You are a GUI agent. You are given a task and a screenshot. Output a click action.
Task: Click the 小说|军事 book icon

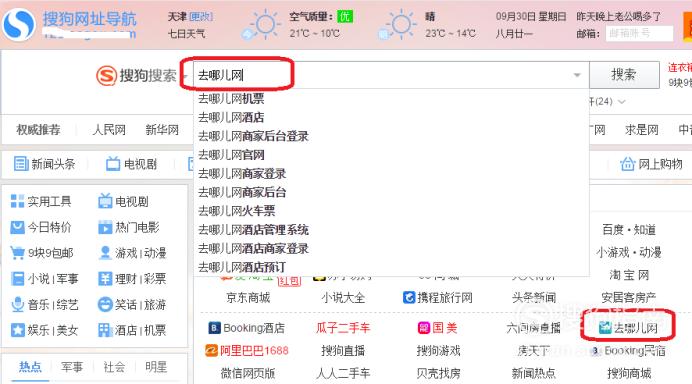[x=17, y=279]
